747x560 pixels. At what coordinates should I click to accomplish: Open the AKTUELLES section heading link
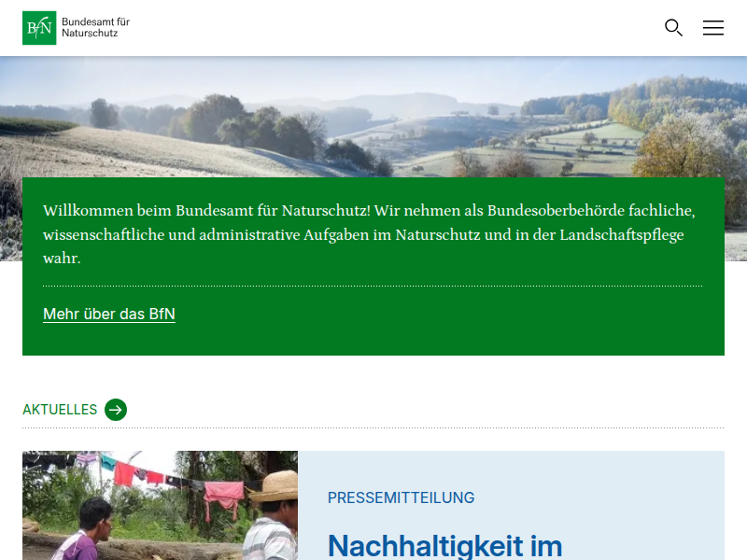pyautogui.click(x=60, y=410)
